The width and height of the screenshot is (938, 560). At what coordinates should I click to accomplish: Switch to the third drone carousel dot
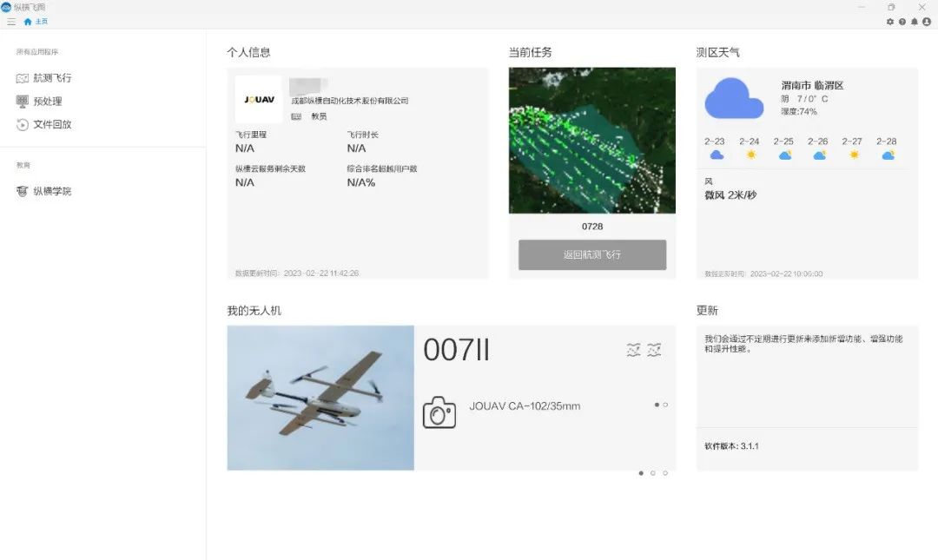pos(665,473)
